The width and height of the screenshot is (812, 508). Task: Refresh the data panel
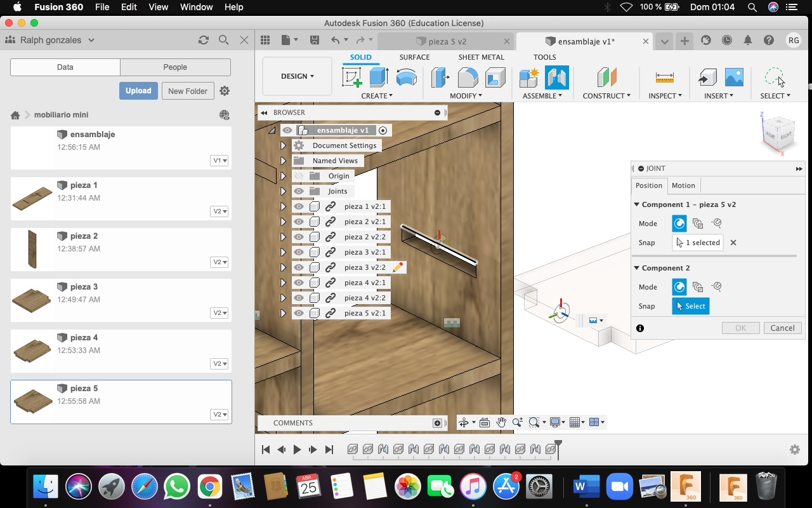pos(204,40)
